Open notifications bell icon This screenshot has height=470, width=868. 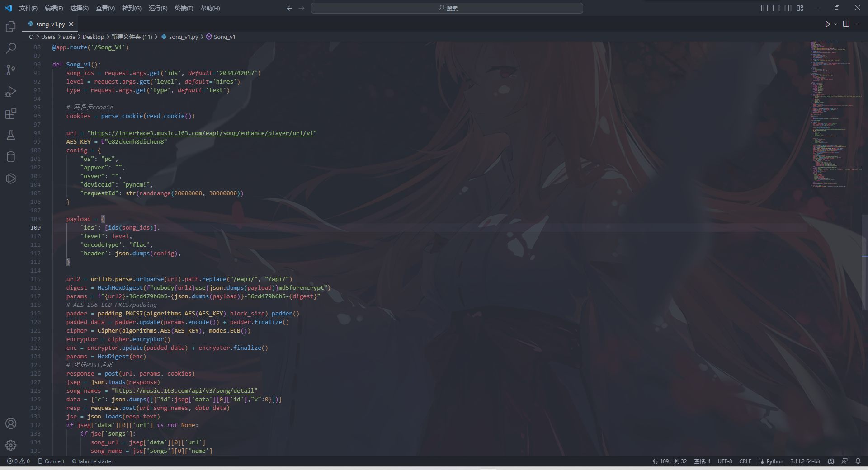pos(858,461)
